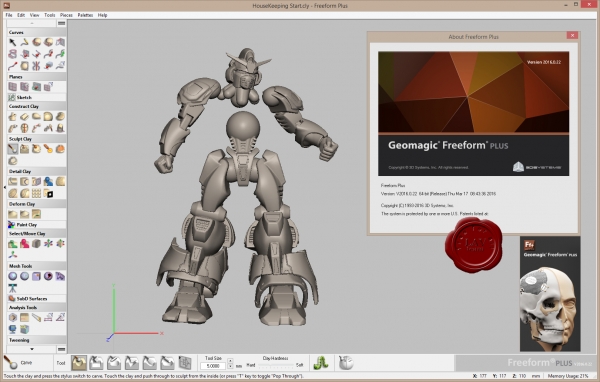Click the mouse-shaped icon in bottom bar

[346, 363]
